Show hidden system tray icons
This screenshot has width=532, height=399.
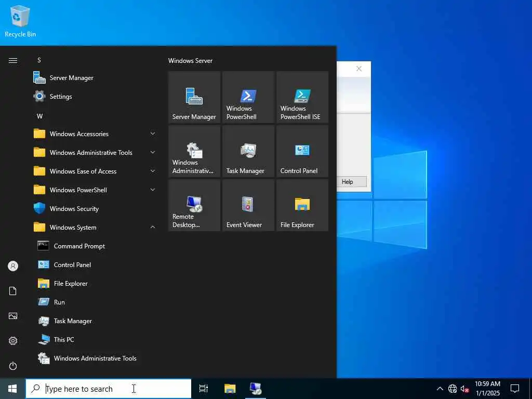pos(440,389)
